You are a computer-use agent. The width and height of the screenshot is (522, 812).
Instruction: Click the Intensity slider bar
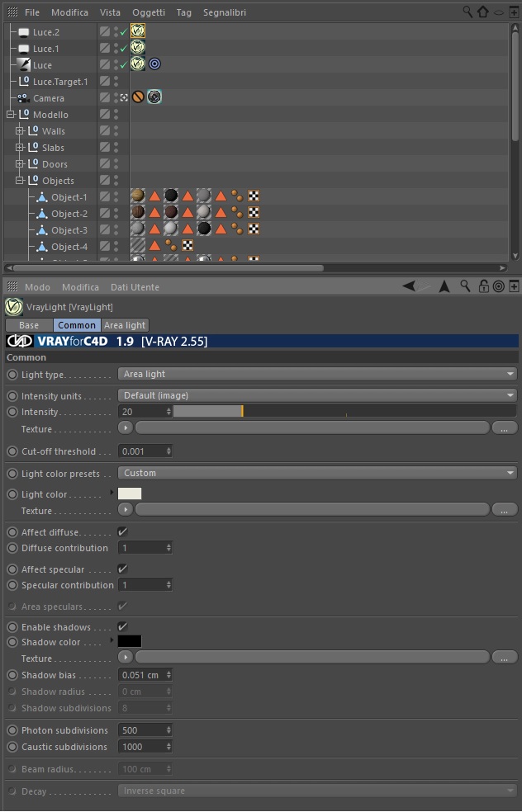coord(344,412)
